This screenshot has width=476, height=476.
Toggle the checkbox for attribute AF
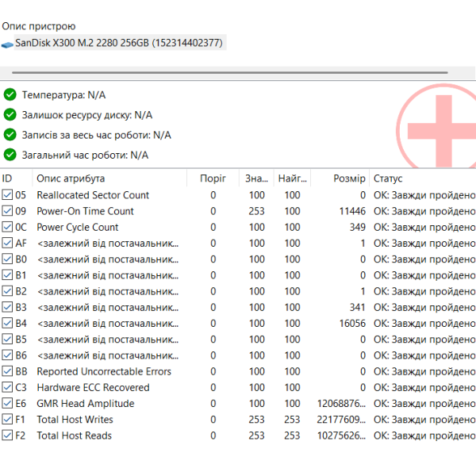tap(7, 243)
